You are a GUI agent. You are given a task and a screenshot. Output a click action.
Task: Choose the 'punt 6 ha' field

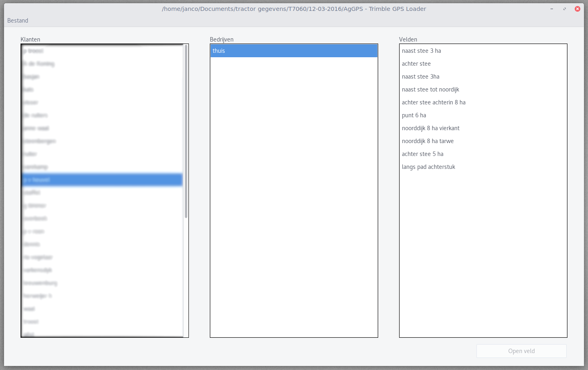click(414, 115)
